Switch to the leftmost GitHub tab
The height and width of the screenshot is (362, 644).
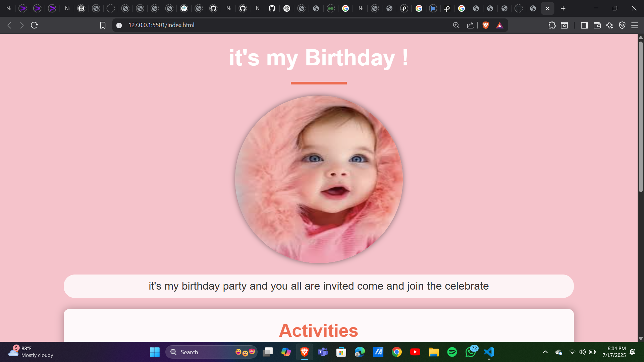[x=213, y=8]
